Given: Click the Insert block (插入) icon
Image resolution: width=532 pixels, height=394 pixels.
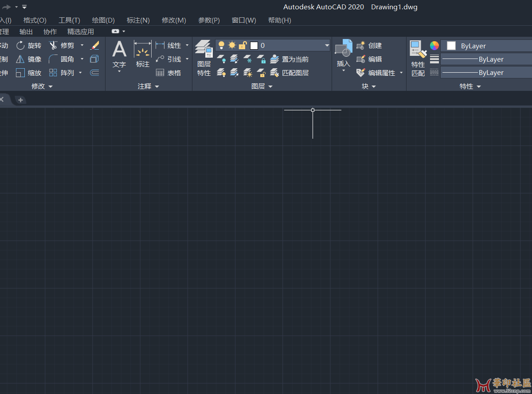Looking at the screenshot, I should 344,53.
